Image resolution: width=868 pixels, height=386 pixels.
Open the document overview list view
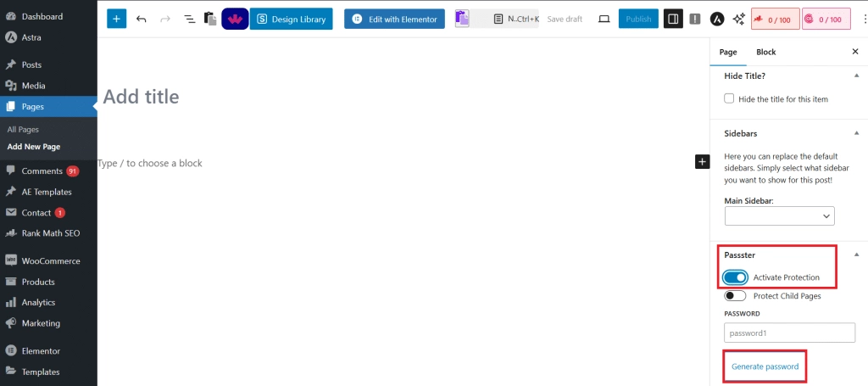point(189,19)
